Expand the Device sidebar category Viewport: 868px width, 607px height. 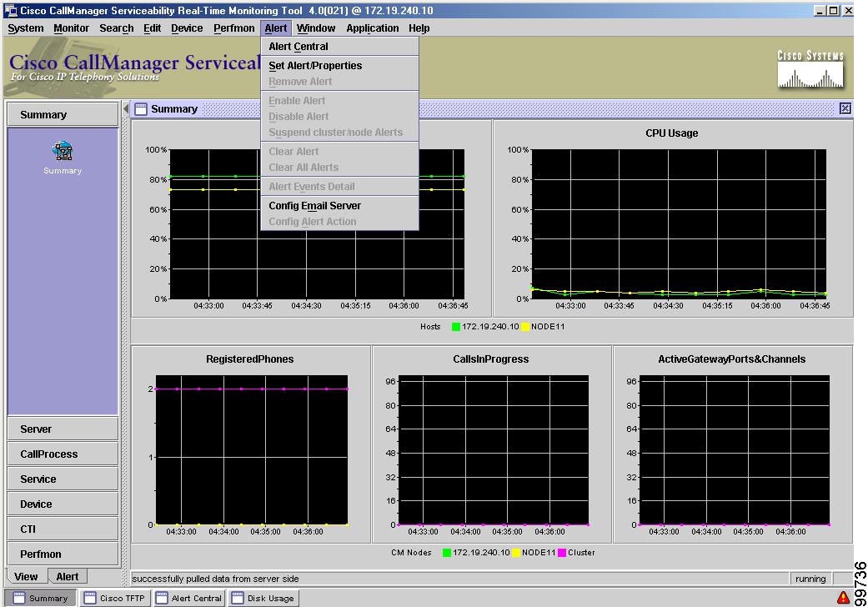click(x=63, y=504)
